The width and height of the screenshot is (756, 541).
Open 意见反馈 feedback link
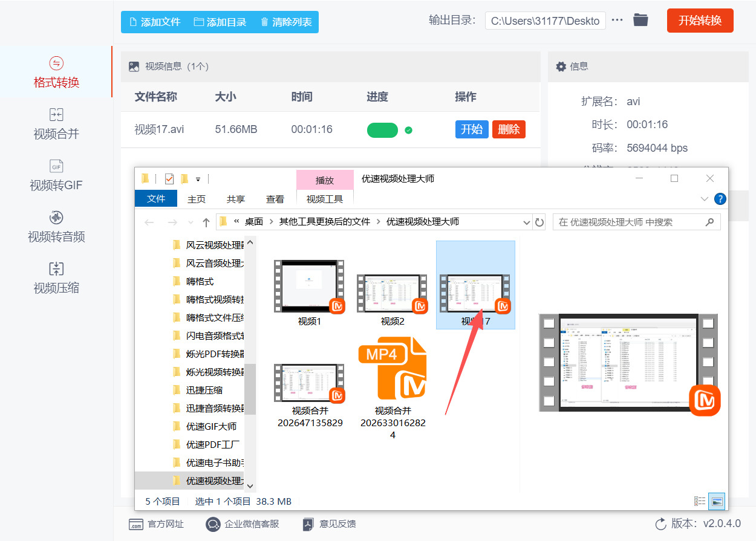330,524
